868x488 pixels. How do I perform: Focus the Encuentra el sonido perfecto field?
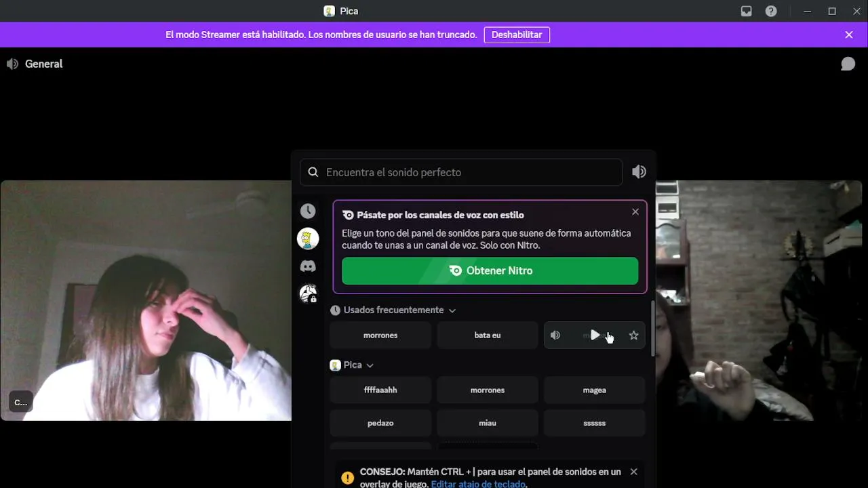pos(461,172)
